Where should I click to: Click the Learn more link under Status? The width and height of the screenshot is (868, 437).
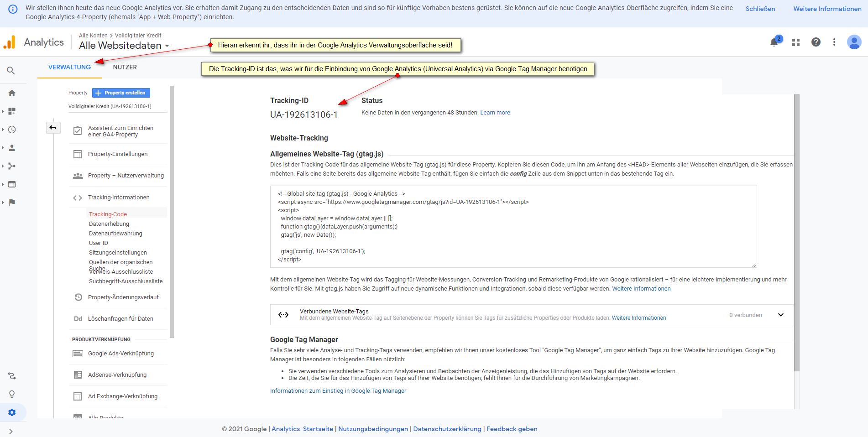tap(495, 113)
